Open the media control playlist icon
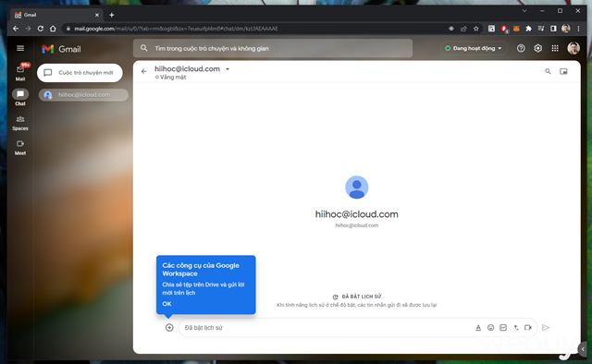The image size is (592, 364). click(x=541, y=29)
